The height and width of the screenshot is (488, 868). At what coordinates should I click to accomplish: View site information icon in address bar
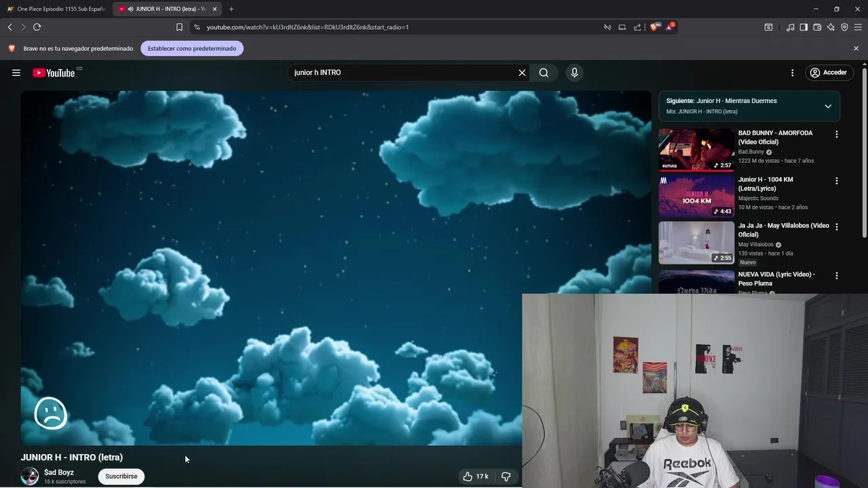(197, 27)
